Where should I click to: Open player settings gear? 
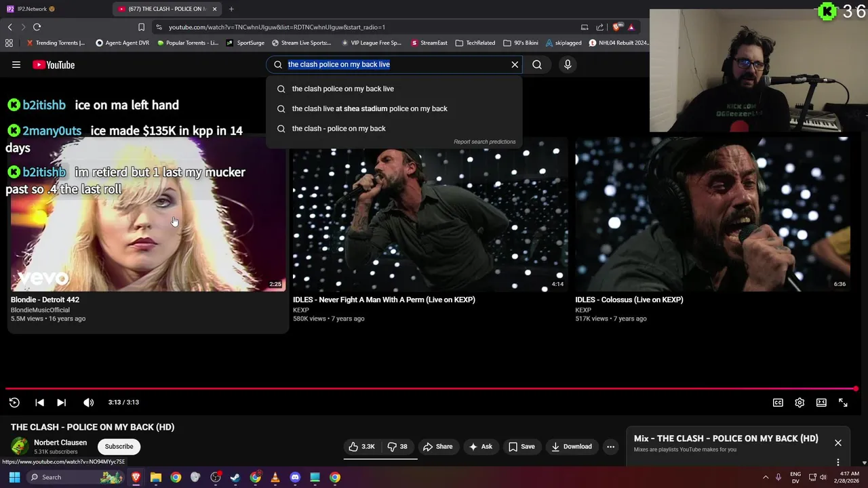pos(800,403)
